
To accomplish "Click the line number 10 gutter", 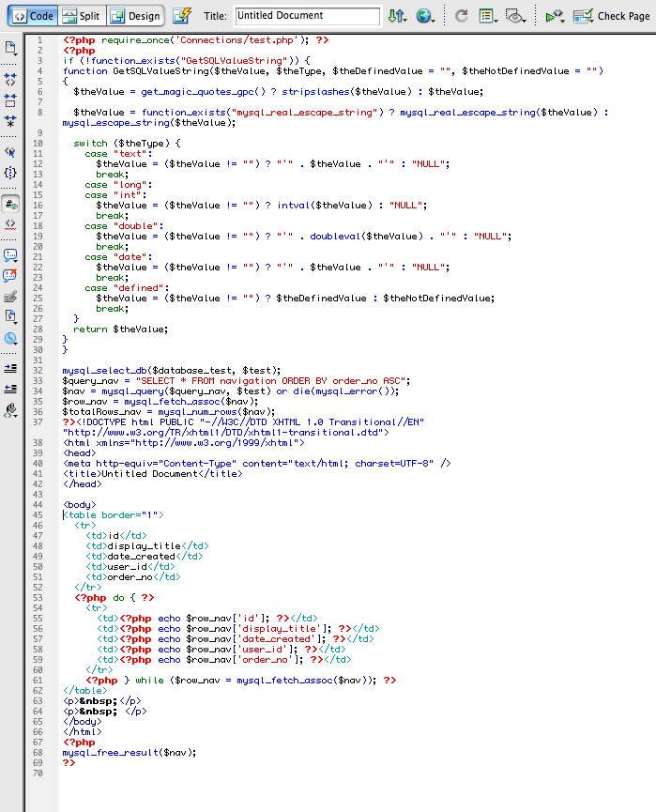I will (x=38, y=144).
